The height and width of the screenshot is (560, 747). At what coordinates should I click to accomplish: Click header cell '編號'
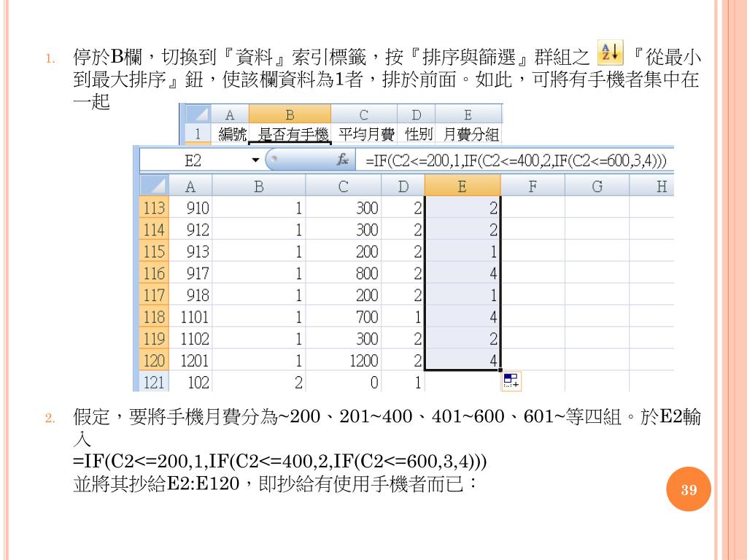coord(230,134)
